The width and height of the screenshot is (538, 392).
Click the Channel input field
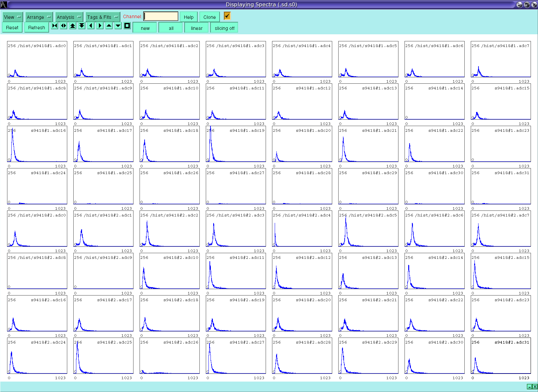[x=161, y=16]
